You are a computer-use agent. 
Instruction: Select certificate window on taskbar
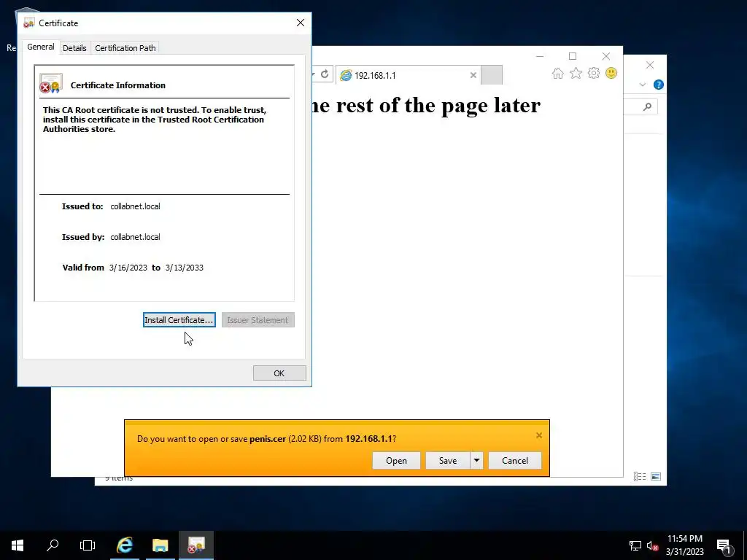tap(196, 545)
